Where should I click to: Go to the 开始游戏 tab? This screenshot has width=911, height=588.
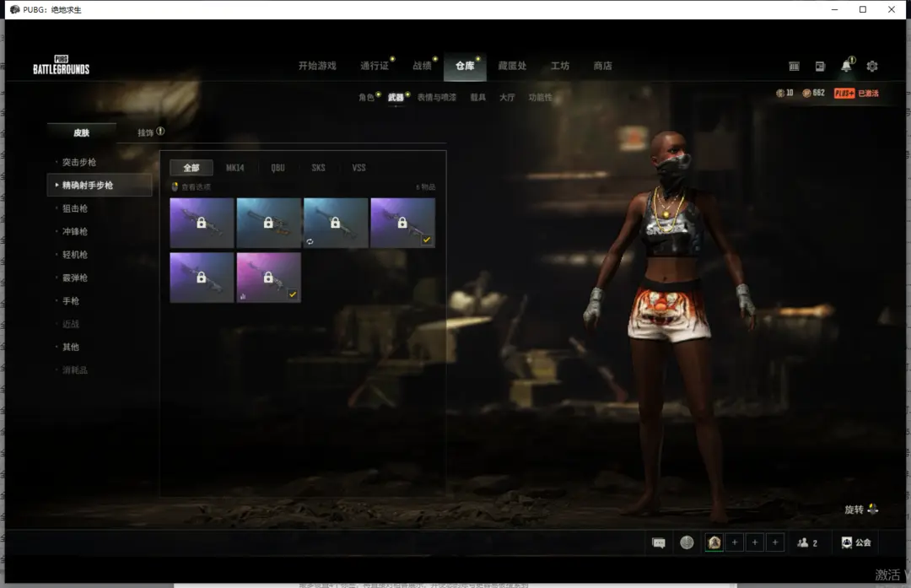[317, 66]
